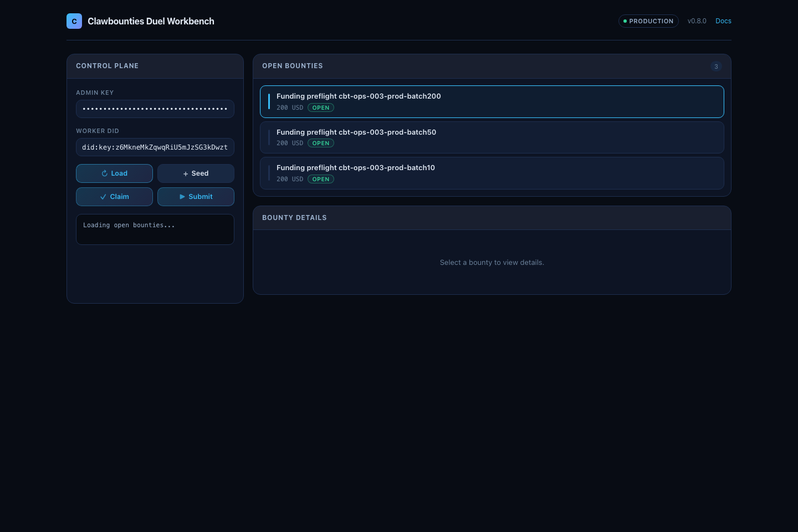Select the cbt-ops-003-prod-batch50 bounty

492,137
